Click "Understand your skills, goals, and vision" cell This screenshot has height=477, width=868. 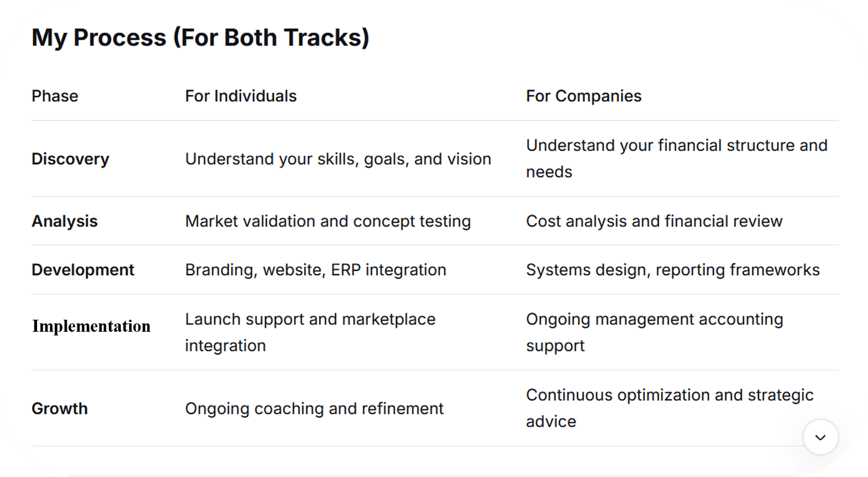(338, 159)
